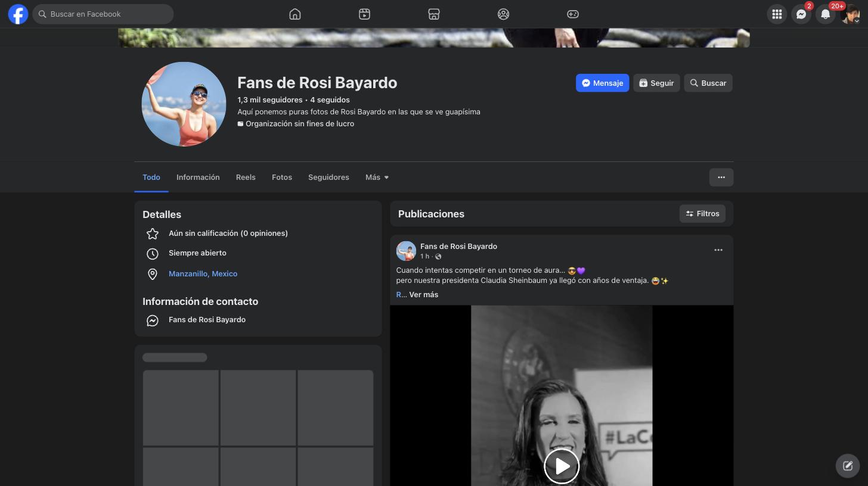Click Aún sin calificación (0 opiniones) text
The image size is (868, 486).
228,233
